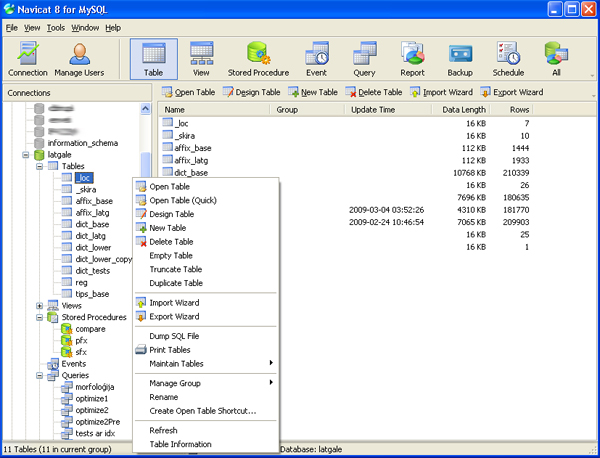Sort by Data Length column header
The image size is (600, 458).
pos(461,110)
